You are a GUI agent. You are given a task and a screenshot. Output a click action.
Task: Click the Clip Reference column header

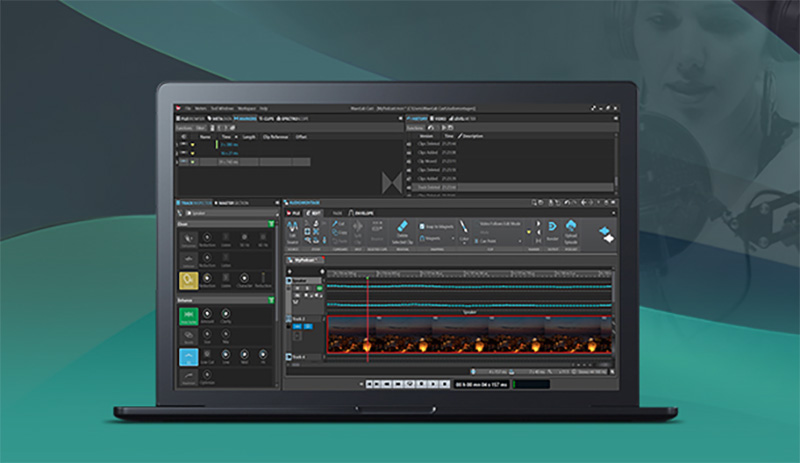(276, 137)
